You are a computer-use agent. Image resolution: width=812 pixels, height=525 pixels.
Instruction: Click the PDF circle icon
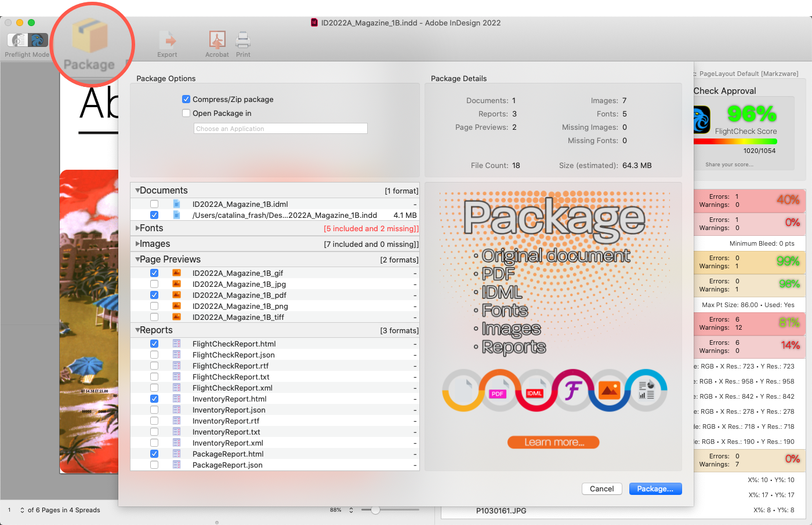[x=498, y=391]
